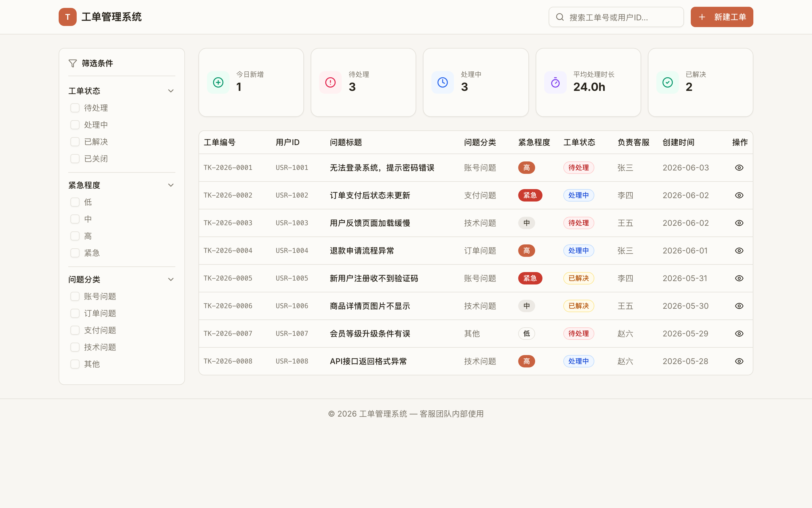The image size is (812, 508).
Task: Check the 已关闭 status filter
Action: (x=75, y=159)
